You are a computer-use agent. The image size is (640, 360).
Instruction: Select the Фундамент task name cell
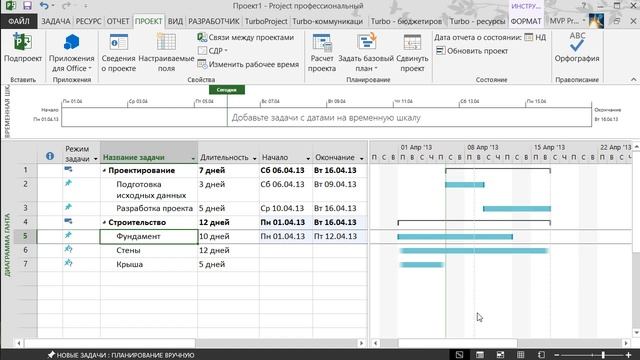coord(149,236)
